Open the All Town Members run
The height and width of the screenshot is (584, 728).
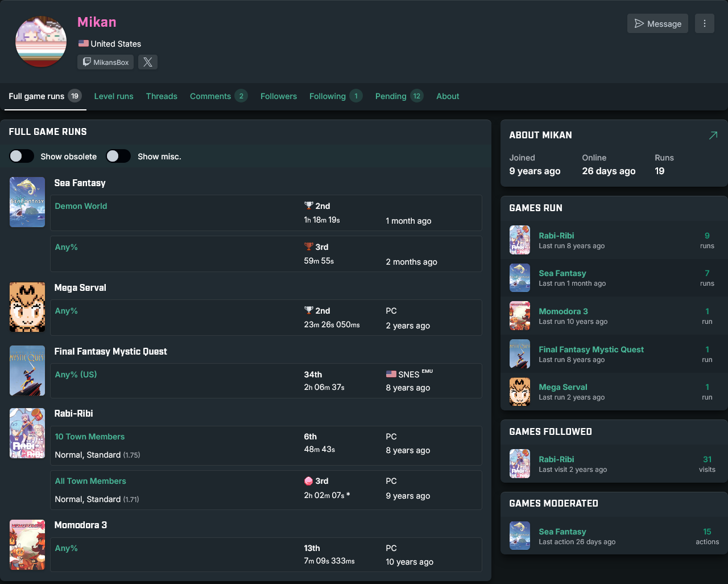click(90, 481)
